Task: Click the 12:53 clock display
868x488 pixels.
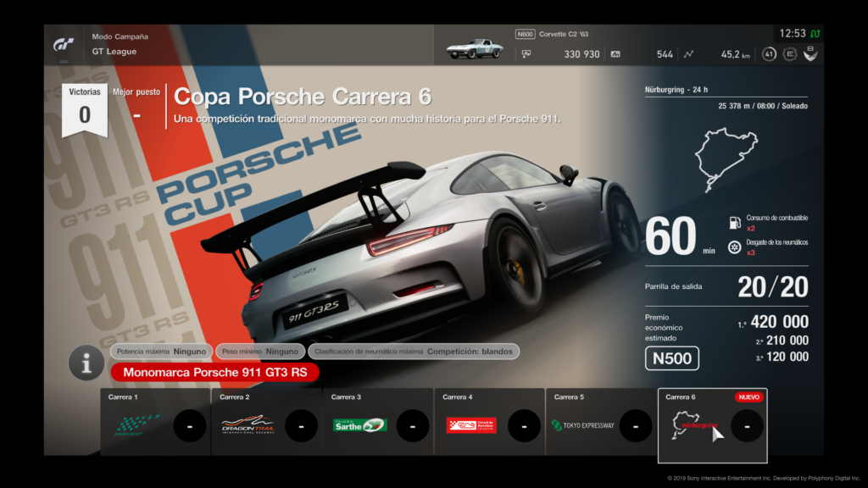Action: [x=793, y=34]
